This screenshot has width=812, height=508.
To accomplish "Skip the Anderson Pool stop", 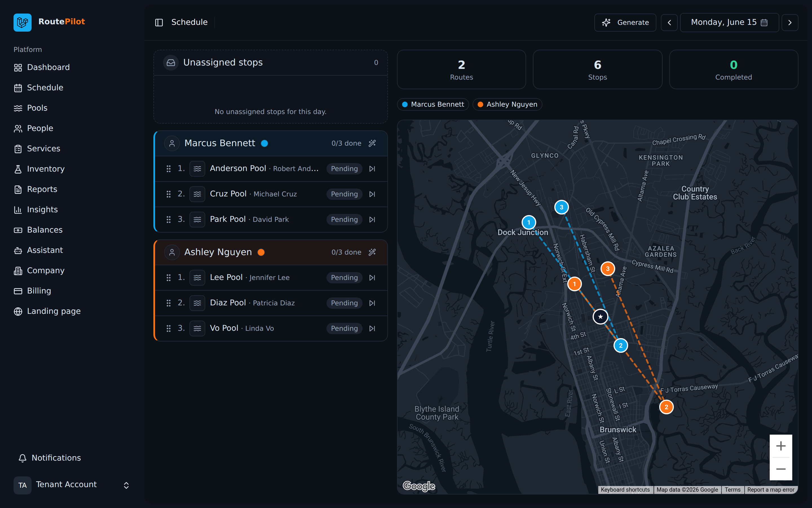I will [x=372, y=169].
